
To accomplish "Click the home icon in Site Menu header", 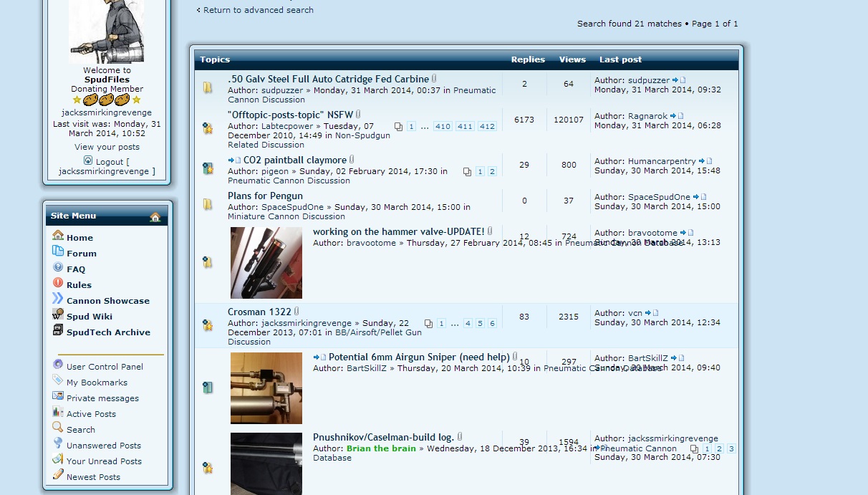I will [155, 217].
